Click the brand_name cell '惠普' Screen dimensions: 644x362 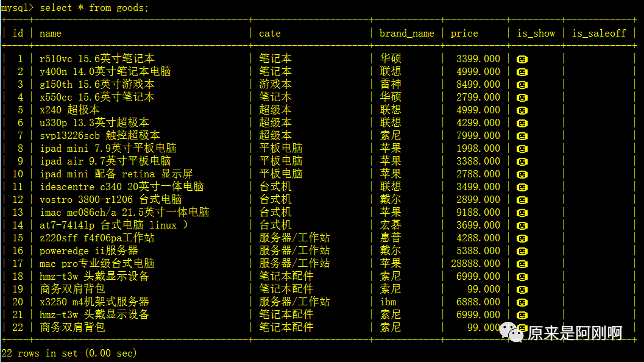point(390,238)
